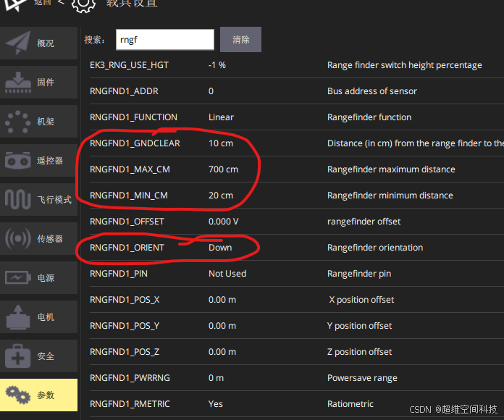Image resolution: width=504 pixels, height=420 pixels.
Task: Focus the search field containing rngf
Action: (x=165, y=40)
